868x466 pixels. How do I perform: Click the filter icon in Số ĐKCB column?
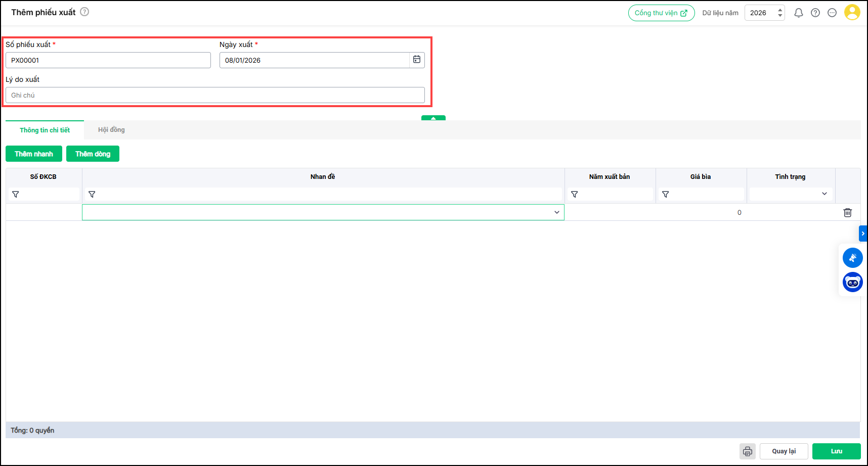coord(16,194)
